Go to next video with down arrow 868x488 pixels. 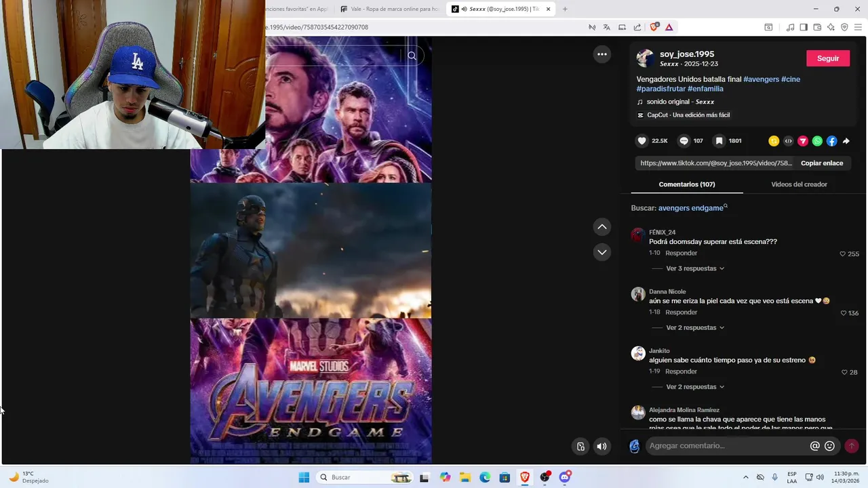click(x=602, y=252)
